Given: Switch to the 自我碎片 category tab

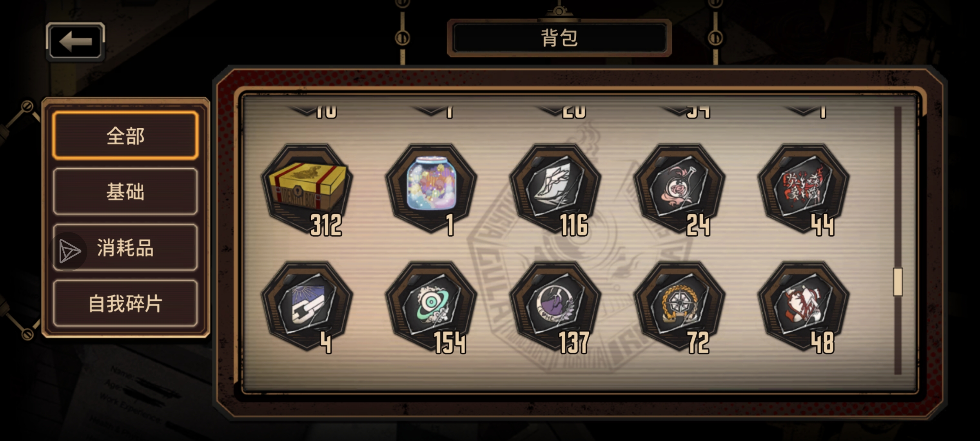Looking at the screenshot, I should point(125,303).
